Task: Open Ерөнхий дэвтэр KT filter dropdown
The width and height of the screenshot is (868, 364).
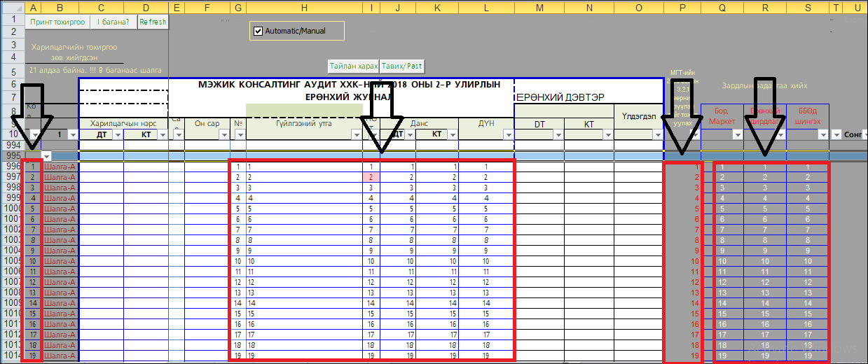Action: [x=607, y=134]
